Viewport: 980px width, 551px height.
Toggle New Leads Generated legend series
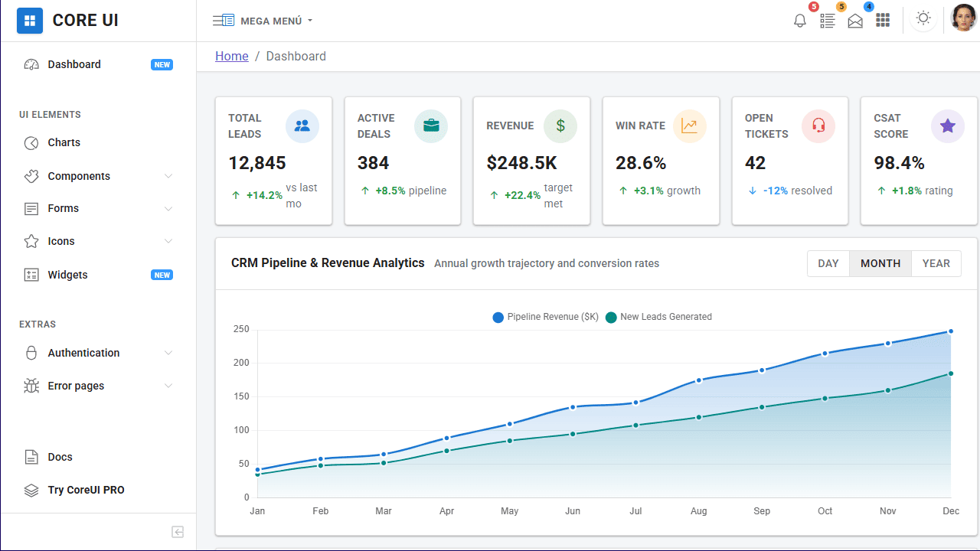point(658,317)
